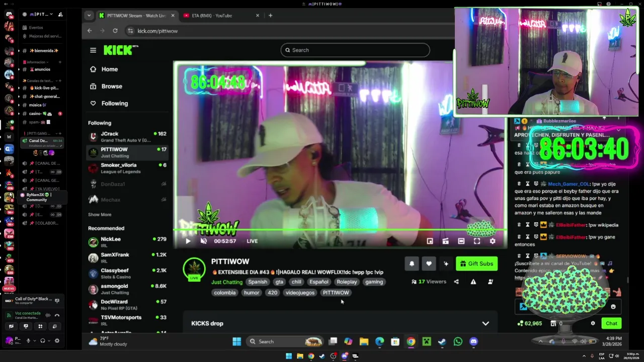Click the green Chat send button

tap(611, 323)
